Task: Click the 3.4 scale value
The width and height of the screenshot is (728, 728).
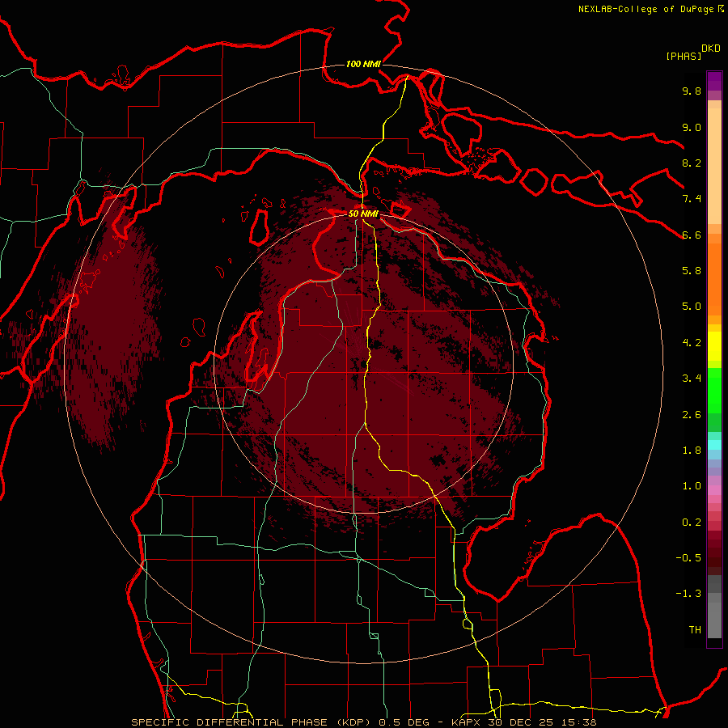Action: click(692, 379)
